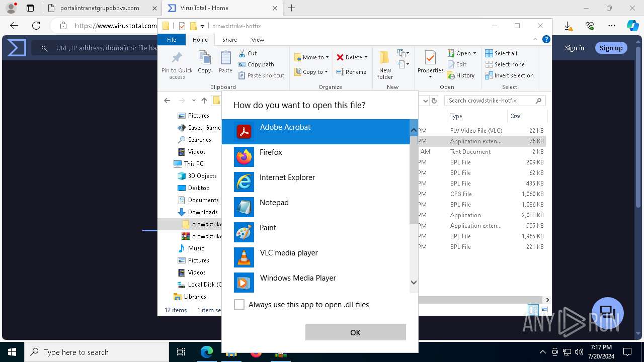The image size is (644, 362).
Task: Confirm the dialog with OK
Action: (x=355, y=332)
